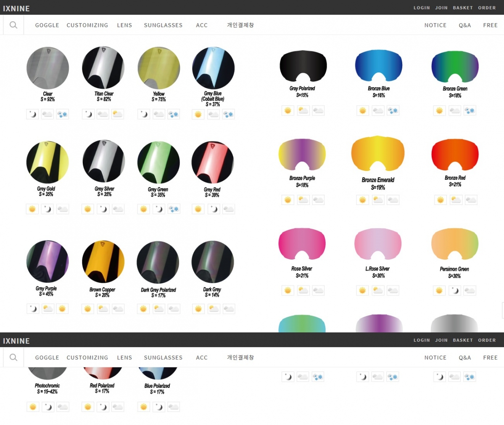Image resolution: width=504 pixels, height=425 pixels.
Task: Click the search magnifier icon in top navigation
Action: 13,25
